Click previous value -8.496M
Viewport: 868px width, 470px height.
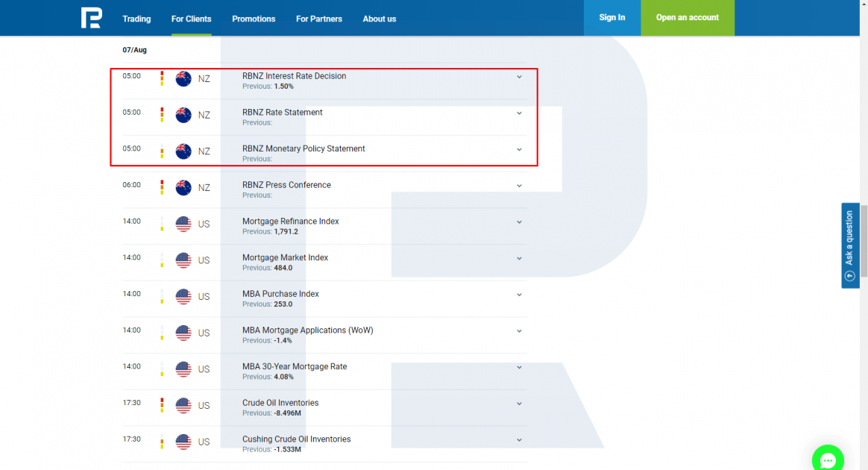(x=287, y=413)
